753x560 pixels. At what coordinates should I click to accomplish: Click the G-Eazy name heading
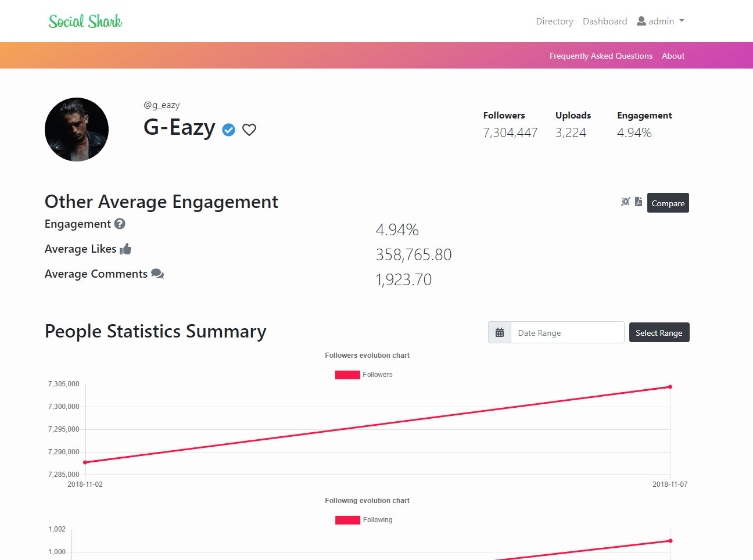pos(180,127)
